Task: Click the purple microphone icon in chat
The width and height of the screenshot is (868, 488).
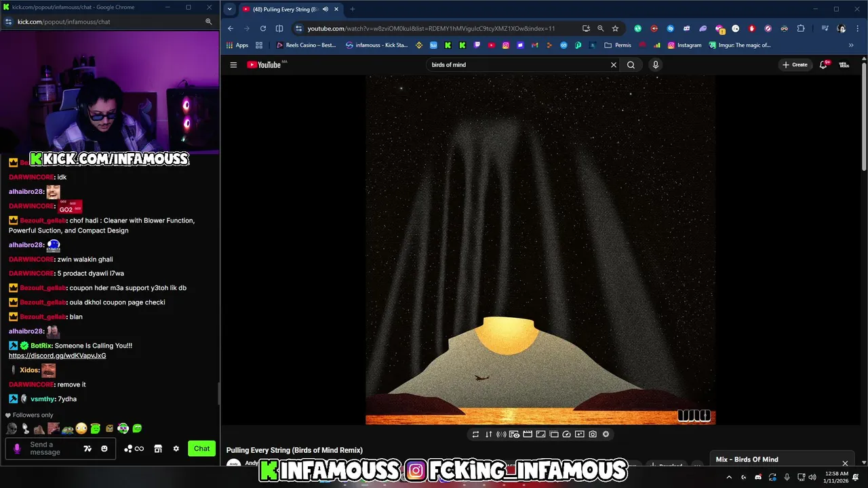Action: [18, 449]
